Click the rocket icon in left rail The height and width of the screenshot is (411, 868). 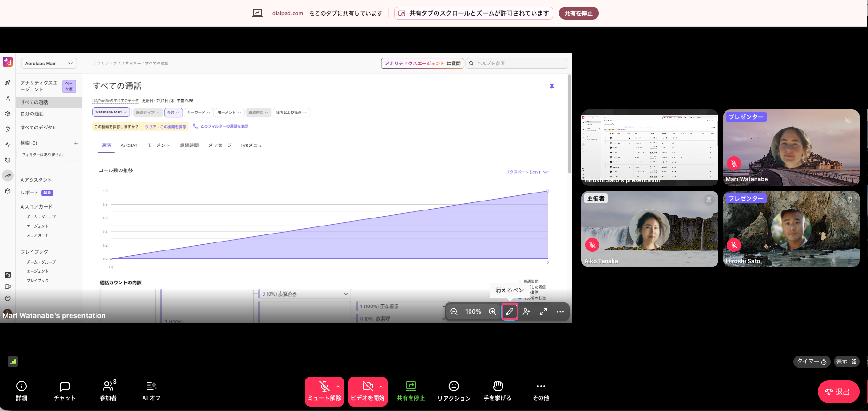(x=8, y=83)
